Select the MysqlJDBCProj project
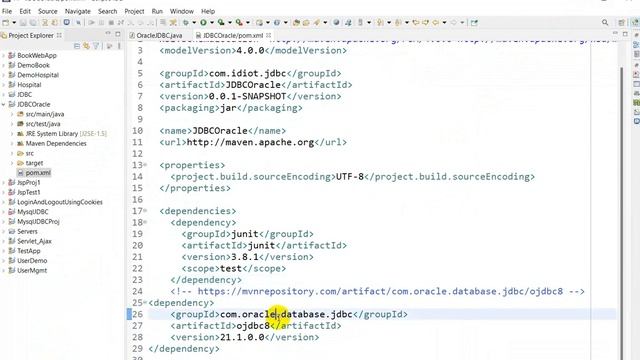The width and height of the screenshot is (640, 360). tap(38, 222)
